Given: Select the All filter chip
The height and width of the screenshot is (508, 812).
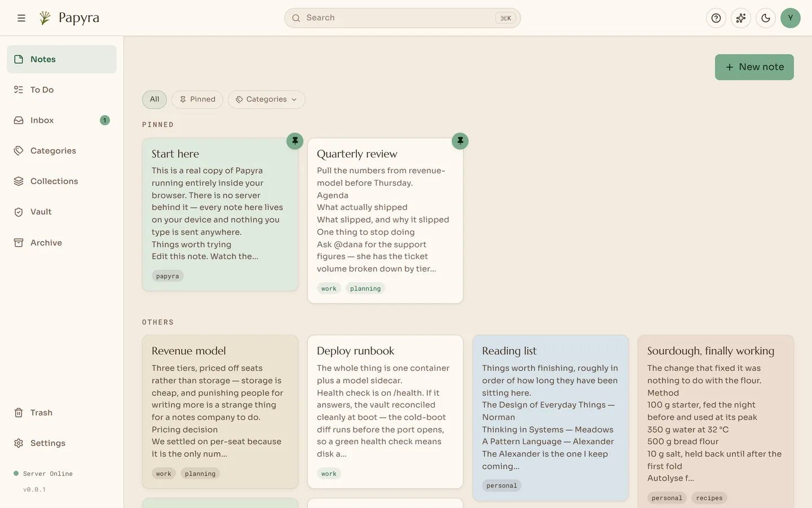Looking at the screenshot, I should [x=155, y=99].
